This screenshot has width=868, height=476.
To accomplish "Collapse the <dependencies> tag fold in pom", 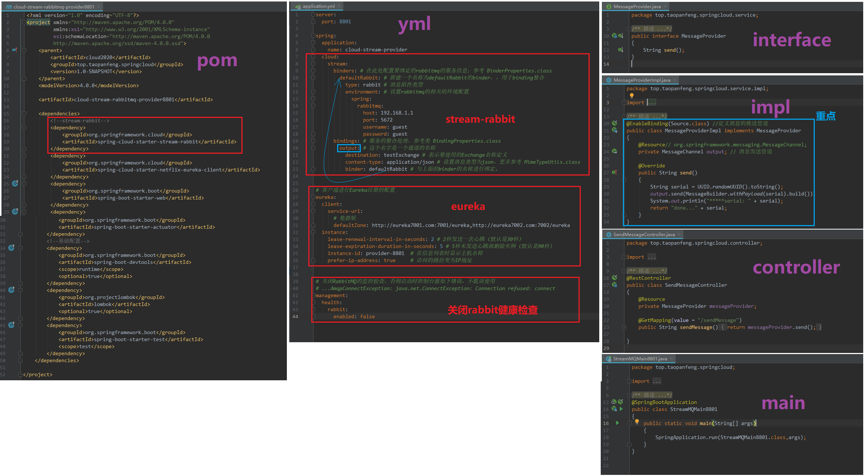I will [x=24, y=113].
